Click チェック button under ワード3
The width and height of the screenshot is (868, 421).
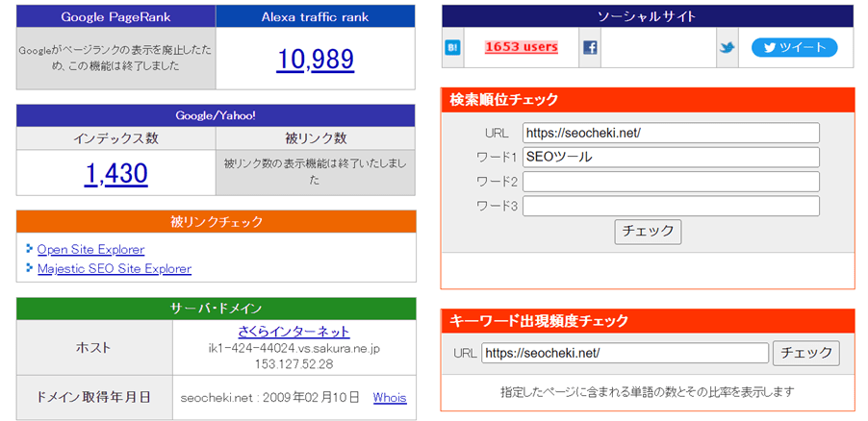pos(648,232)
